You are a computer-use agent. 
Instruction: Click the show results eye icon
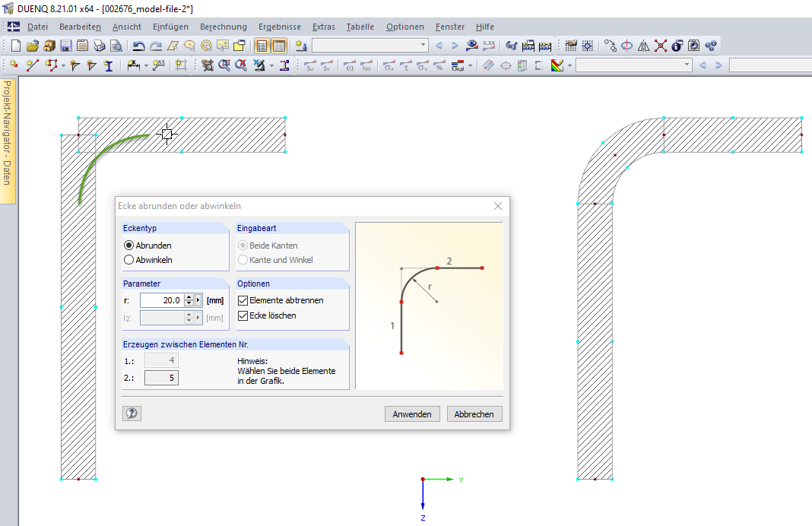pyautogui.click(x=472, y=46)
